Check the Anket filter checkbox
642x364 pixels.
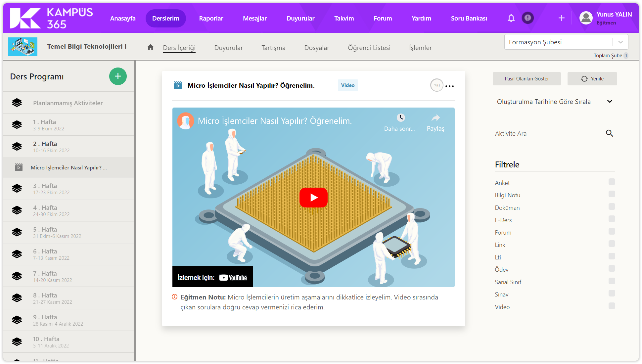[x=612, y=182]
